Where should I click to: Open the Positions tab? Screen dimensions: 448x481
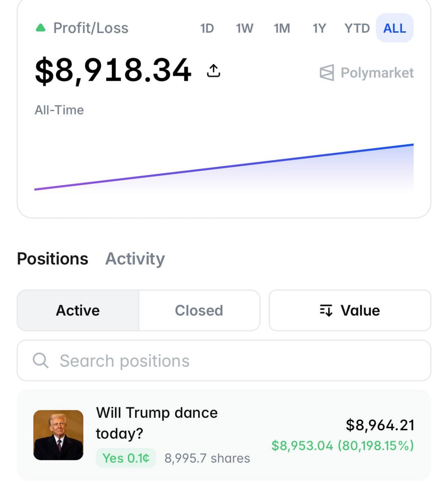coord(53,259)
